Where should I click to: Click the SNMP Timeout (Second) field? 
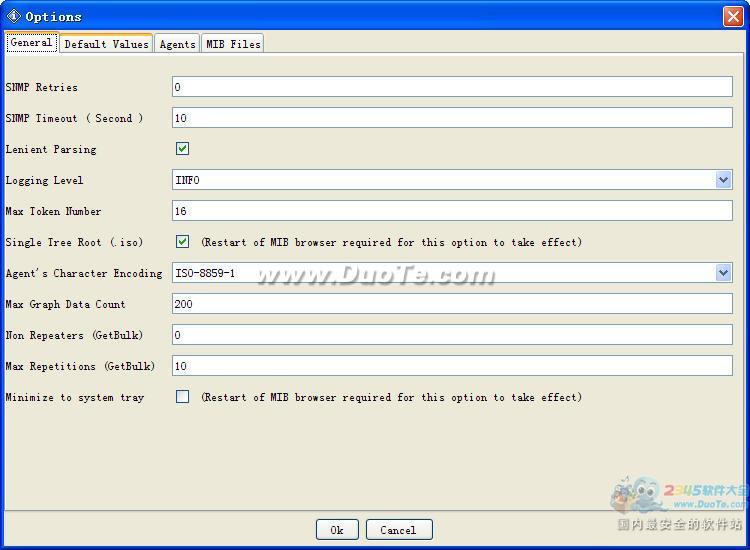452,118
